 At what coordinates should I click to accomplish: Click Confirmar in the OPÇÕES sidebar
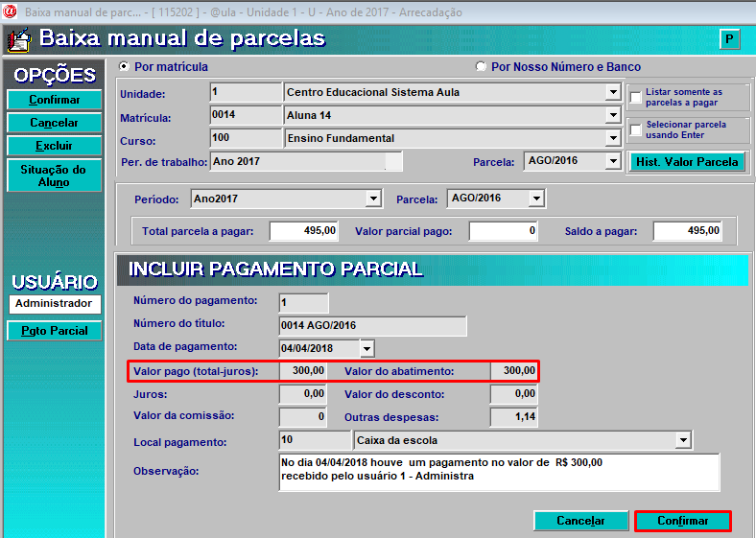(x=54, y=100)
